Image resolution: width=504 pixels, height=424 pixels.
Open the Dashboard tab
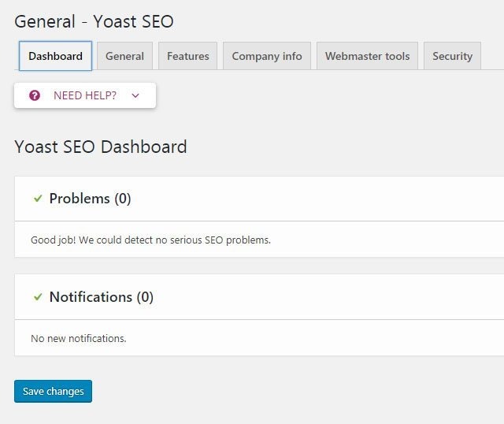pyautogui.click(x=55, y=56)
